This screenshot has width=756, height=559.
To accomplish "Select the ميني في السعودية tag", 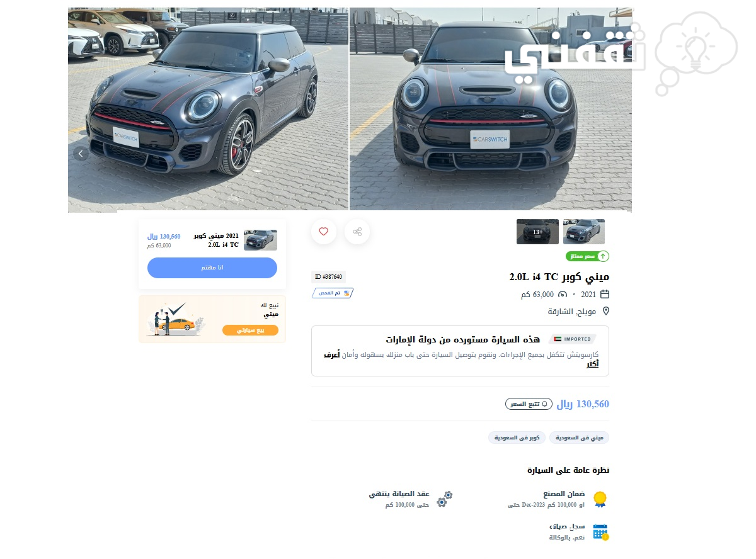I will click(579, 438).
